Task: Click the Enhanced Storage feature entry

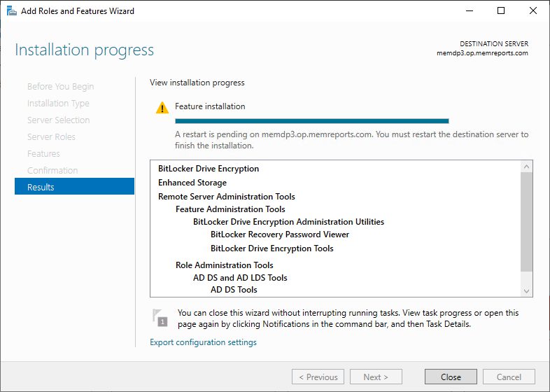Action: [192, 183]
